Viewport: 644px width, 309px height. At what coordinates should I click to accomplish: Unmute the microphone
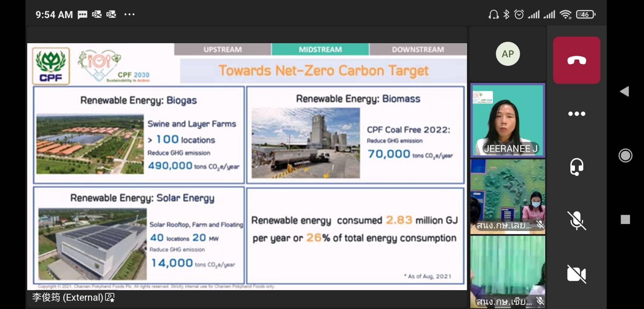576,221
